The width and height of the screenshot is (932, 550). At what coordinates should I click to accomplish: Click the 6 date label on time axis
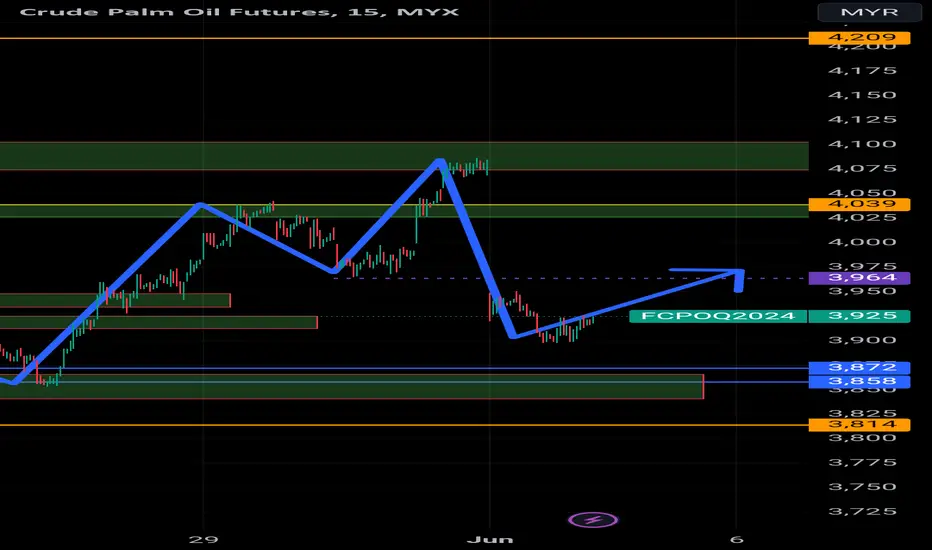click(x=736, y=540)
